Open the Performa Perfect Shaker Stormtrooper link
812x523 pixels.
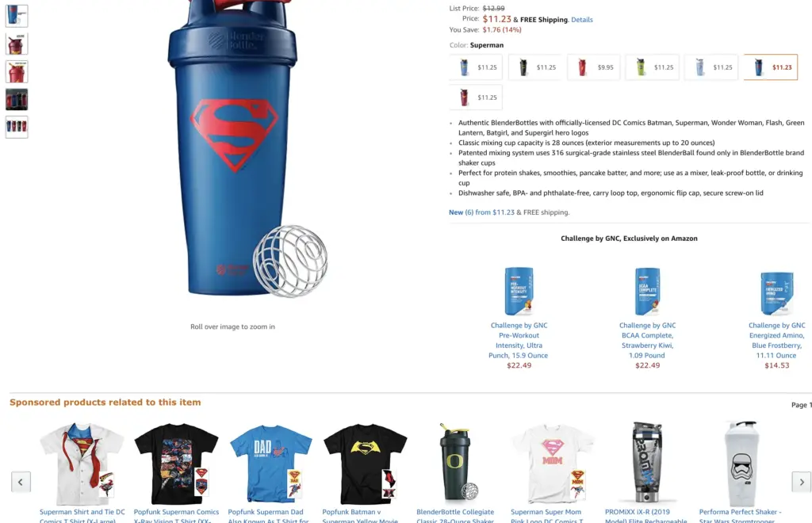pyautogui.click(x=740, y=516)
